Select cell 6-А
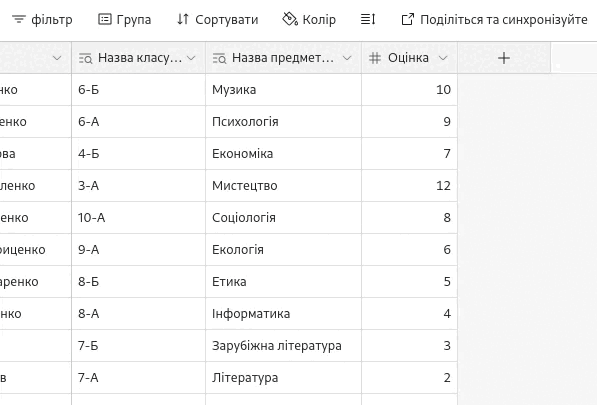597x405 pixels. [139, 122]
